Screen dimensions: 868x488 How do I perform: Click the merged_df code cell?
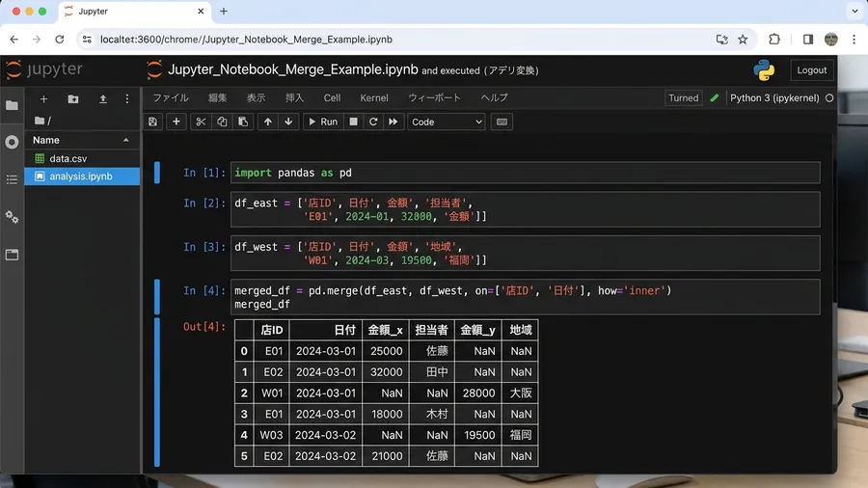[x=525, y=297]
